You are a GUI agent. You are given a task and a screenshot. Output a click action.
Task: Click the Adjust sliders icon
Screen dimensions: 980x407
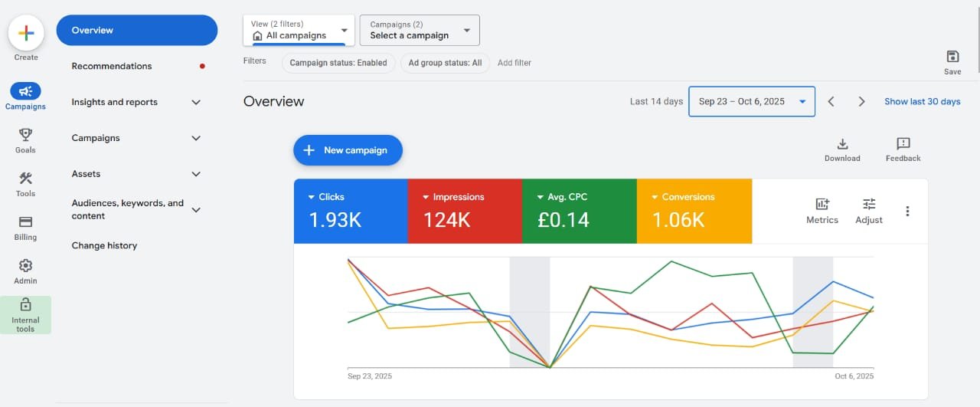[869, 205]
